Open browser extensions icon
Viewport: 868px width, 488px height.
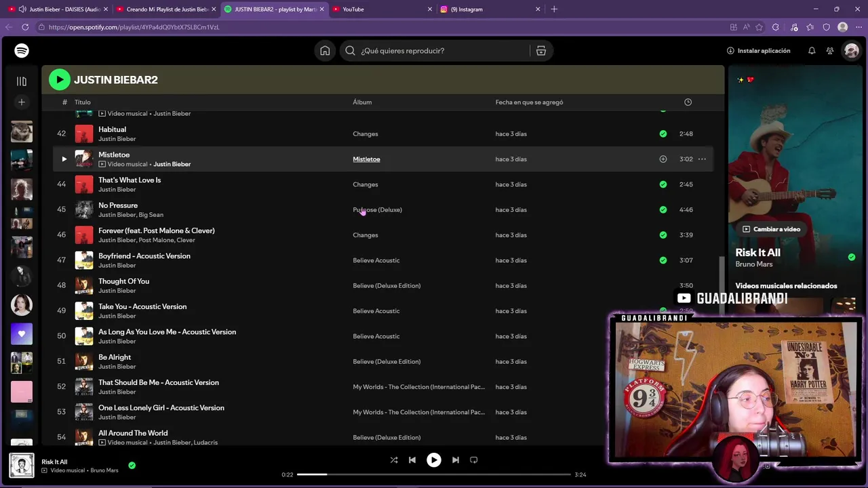coord(776,27)
